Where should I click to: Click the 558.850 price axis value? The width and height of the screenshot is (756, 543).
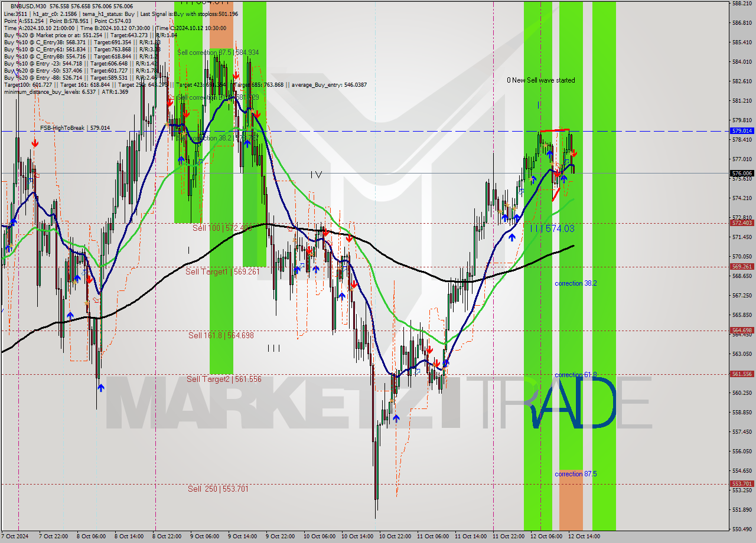point(742,412)
